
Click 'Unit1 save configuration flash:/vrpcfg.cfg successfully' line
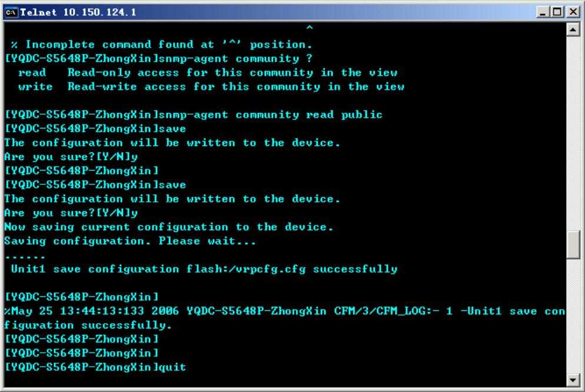[x=204, y=270]
